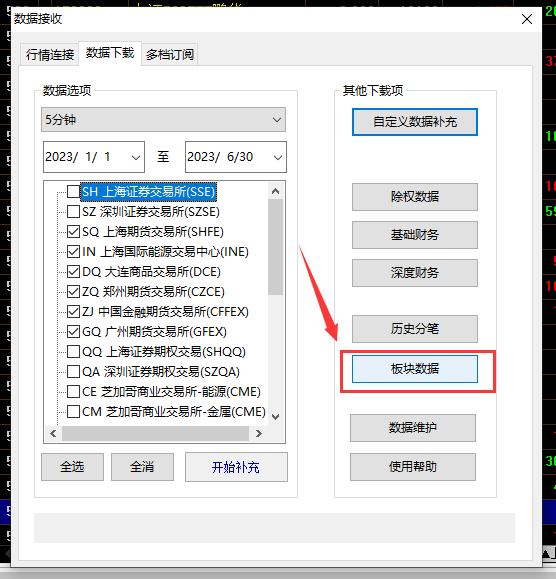Uncheck the ZQ 郑州期货交易所(CZCE) checkbox

pyautogui.click(x=73, y=291)
